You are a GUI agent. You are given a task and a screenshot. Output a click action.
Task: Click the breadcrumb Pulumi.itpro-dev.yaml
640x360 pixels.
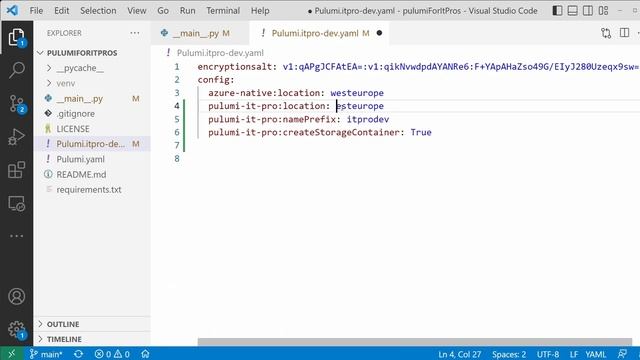[220, 53]
